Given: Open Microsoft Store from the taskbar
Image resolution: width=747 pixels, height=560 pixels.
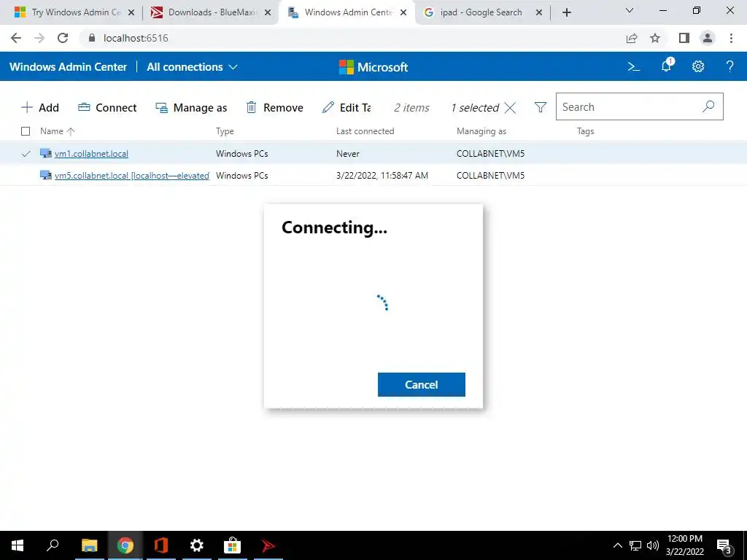Looking at the screenshot, I should [x=232, y=545].
